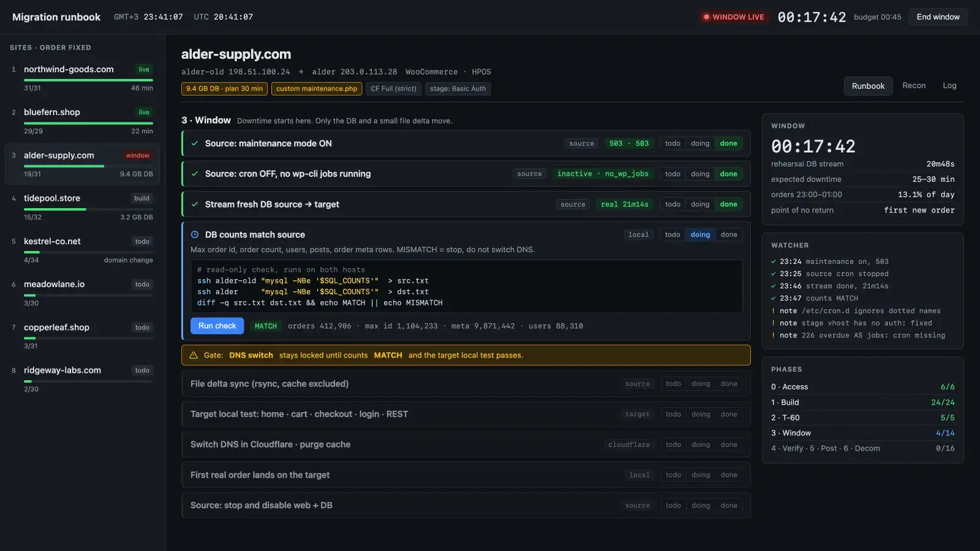The height and width of the screenshot is (551, 980).
Task: Click the CF Full (strict) tag
Action: coord(393,89)
